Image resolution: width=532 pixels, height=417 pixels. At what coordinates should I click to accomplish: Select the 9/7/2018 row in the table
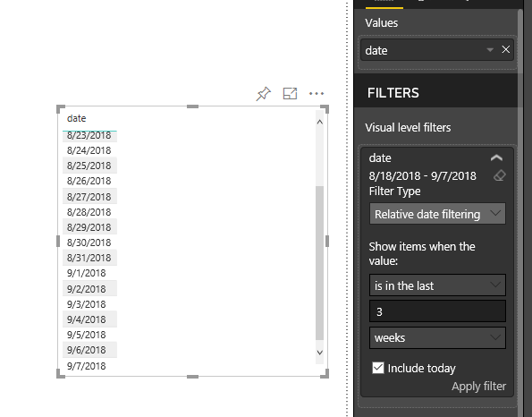click(87, 366)
